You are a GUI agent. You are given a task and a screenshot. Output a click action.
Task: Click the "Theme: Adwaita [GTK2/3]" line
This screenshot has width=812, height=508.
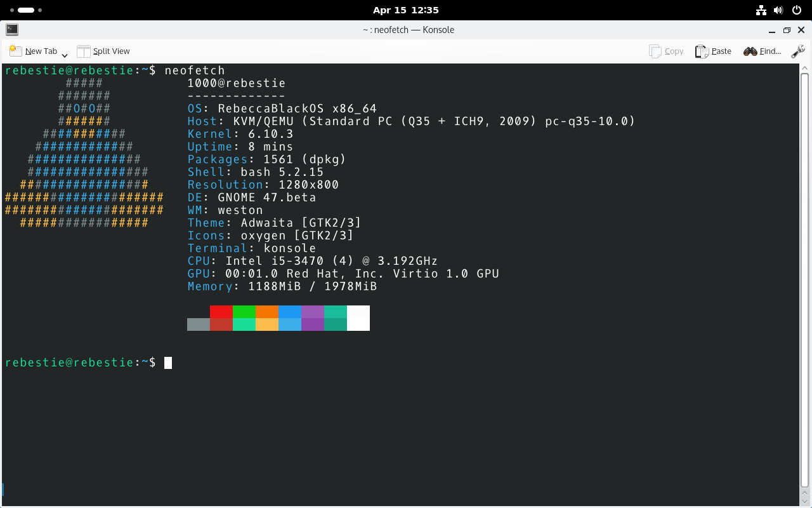click(275, 223)
